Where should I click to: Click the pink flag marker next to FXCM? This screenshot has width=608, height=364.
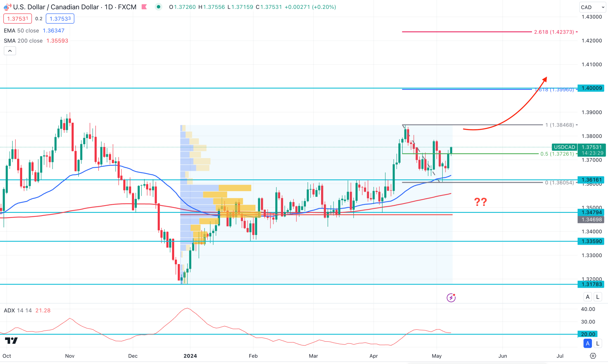(144, 7)
